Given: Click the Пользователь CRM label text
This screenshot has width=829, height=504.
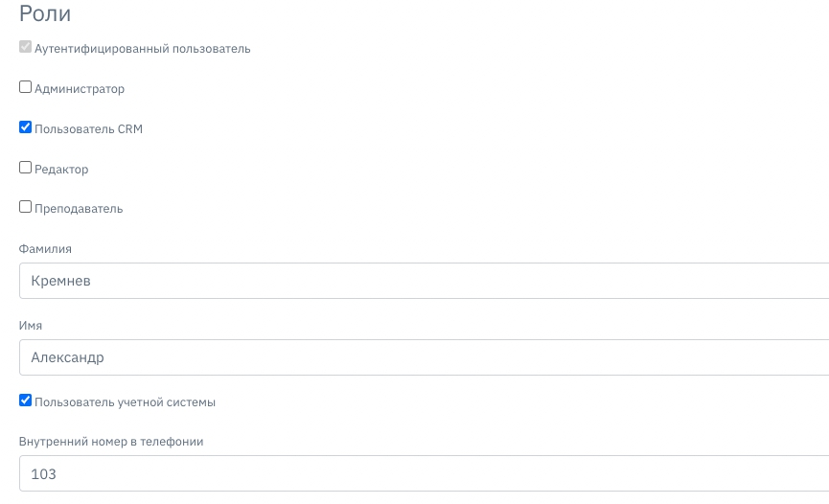Looking at the screenshot, I should 89,129.
